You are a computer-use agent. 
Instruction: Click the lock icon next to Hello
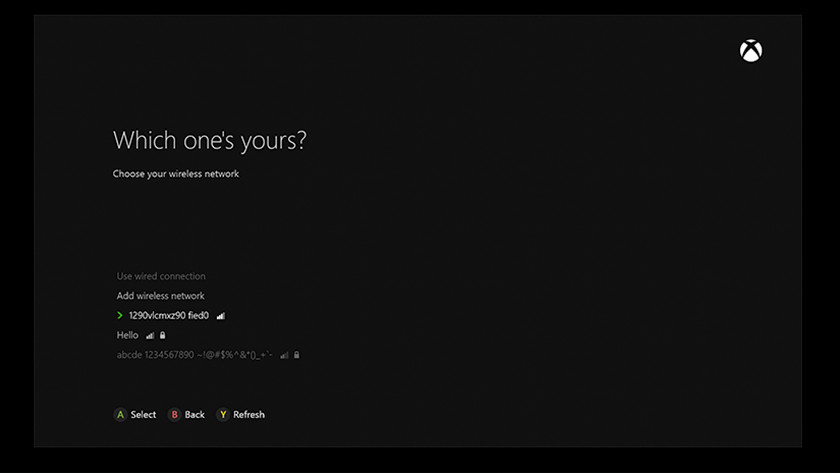tap(162, 335)
